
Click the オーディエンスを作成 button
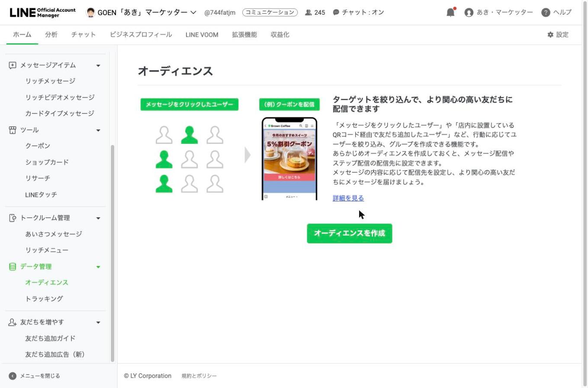350,233
